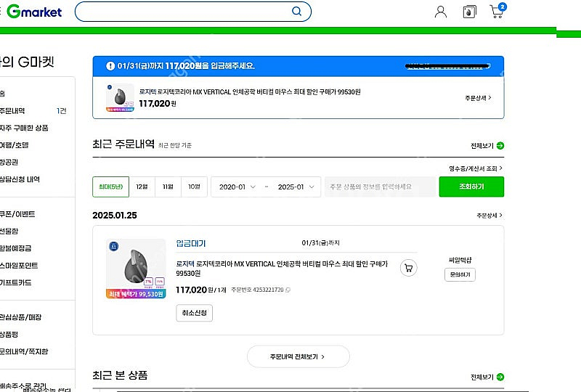The height and width of the screenshot is (392, 581).
Task: Open product title link in payment banner
Action: pos(250,92)
